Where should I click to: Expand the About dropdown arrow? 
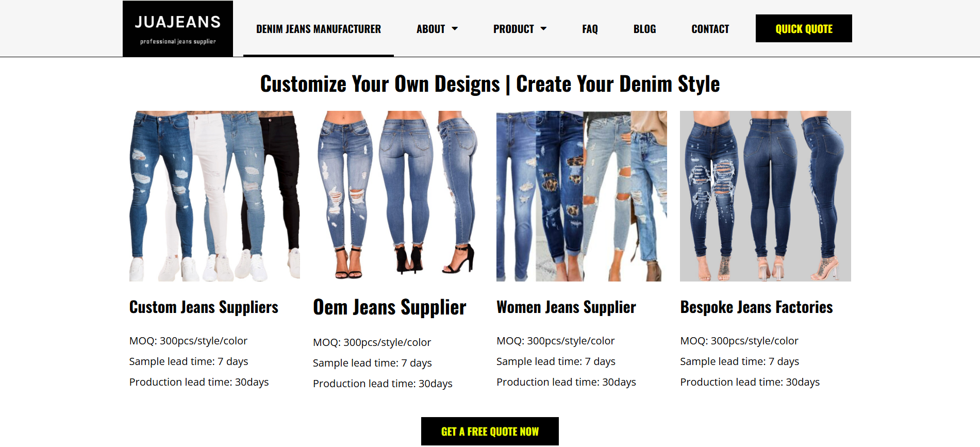[455, 29]
